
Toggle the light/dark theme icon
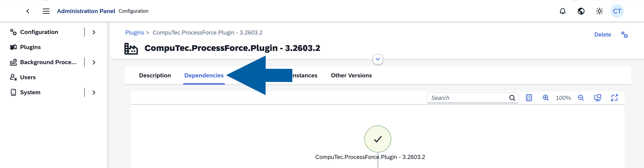(x=599, y=11)
